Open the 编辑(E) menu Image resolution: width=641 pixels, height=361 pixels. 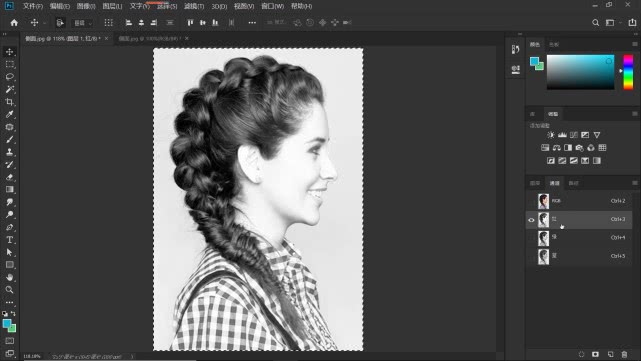point(60,6)
